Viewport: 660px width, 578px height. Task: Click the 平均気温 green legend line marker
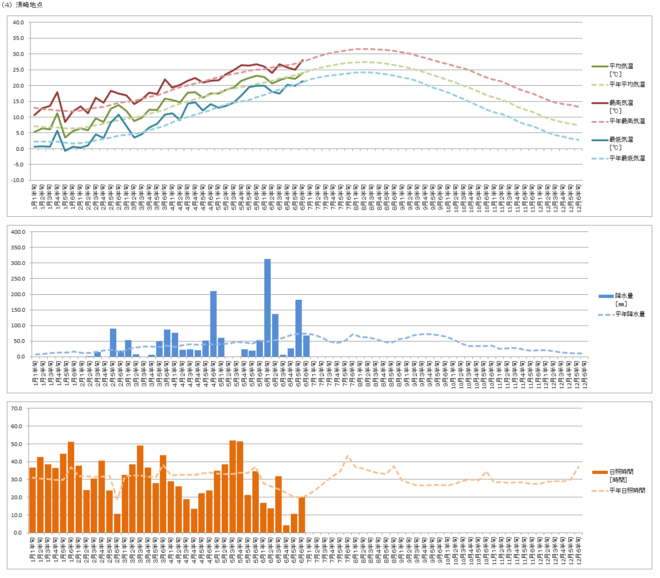click(600, 67)
